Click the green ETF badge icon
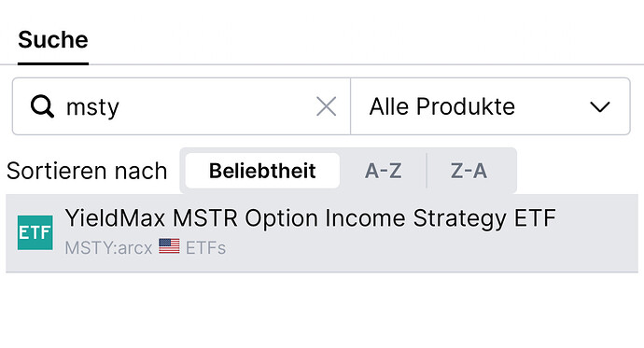Viewport: 644px width, 348px height. (35, 232)
